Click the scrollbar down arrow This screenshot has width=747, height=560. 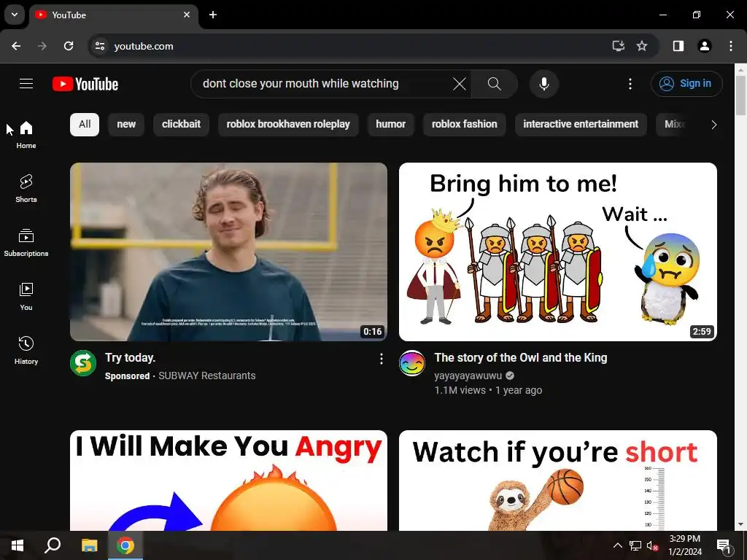coord(741,525)
